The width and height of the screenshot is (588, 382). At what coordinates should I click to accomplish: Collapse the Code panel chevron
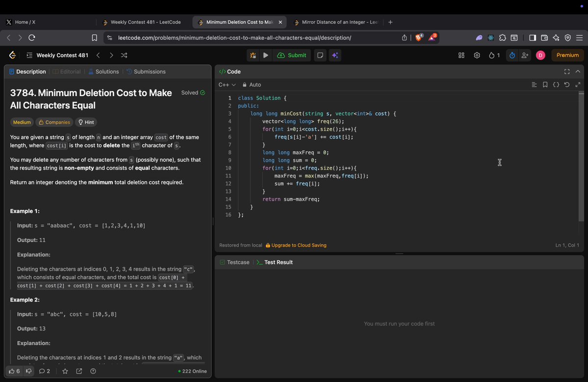(578, 72)
